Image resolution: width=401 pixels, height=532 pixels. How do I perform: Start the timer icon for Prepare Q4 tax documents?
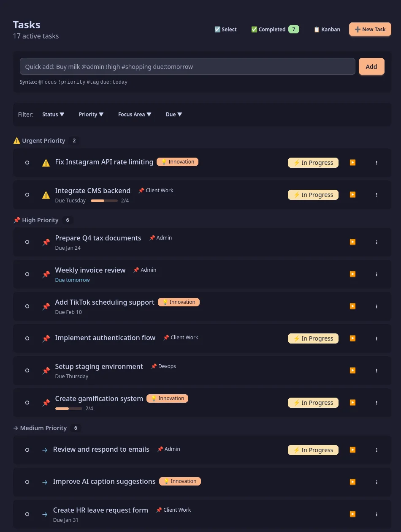tap(352, 242)
